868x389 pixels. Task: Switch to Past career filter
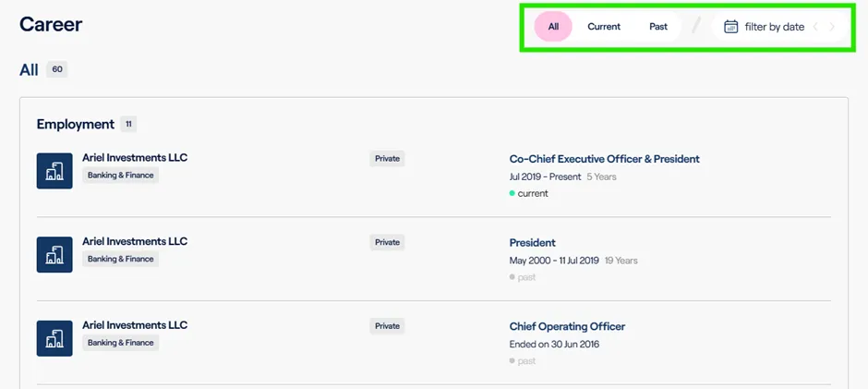tap(658, 26)
